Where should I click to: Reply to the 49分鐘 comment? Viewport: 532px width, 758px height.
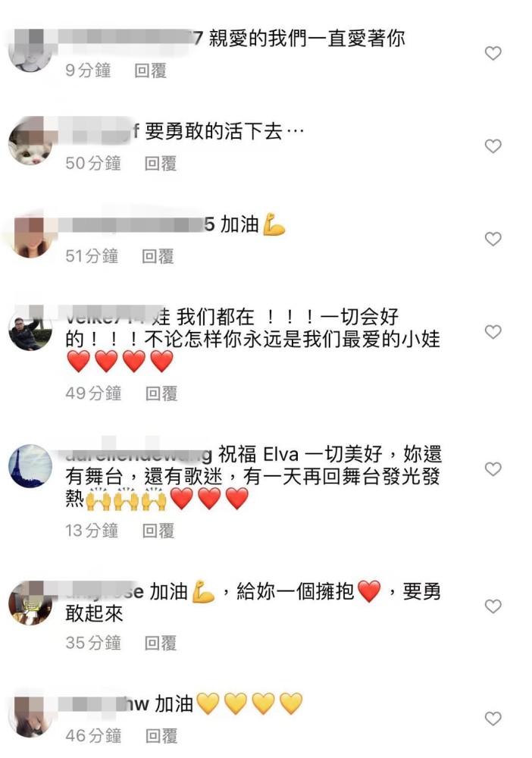[x=161, y=393]
